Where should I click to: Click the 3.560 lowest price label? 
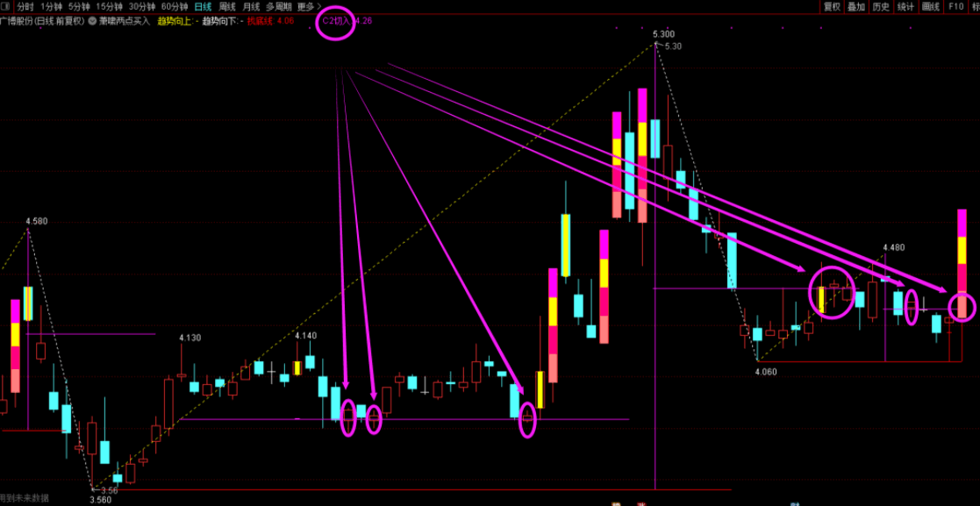tap(100, 500)
